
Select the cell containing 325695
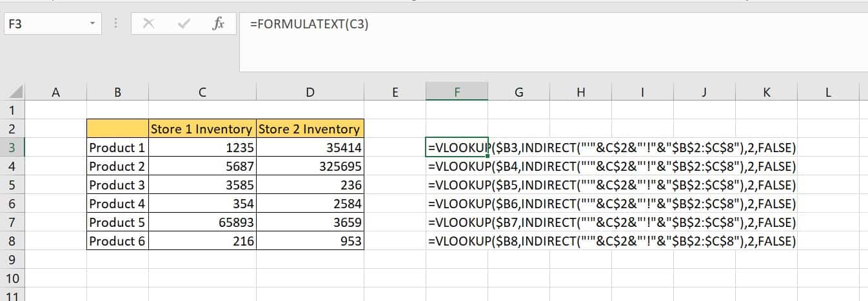pyautogui.click(x=310, y=166)
